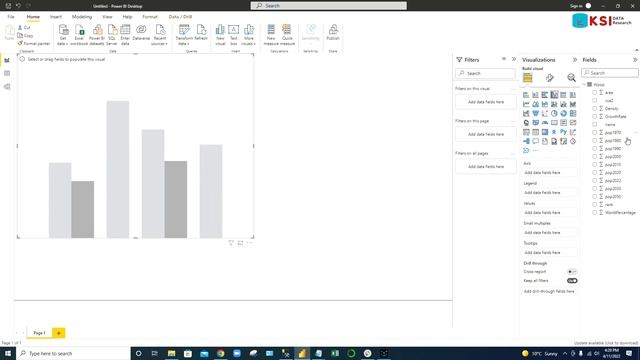
Task: Check the name field checkbox
Action: (595, 124)
